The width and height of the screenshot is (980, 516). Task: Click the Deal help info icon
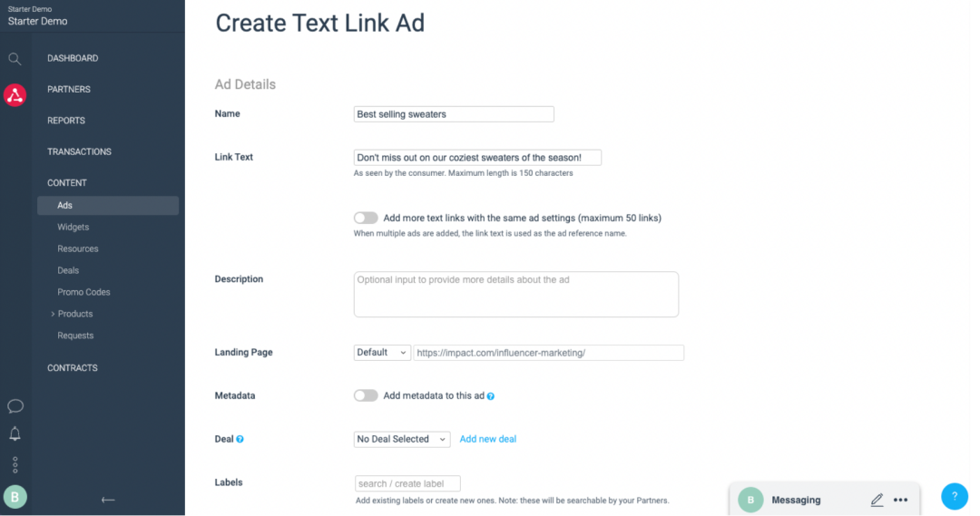[x=240, y=439]
